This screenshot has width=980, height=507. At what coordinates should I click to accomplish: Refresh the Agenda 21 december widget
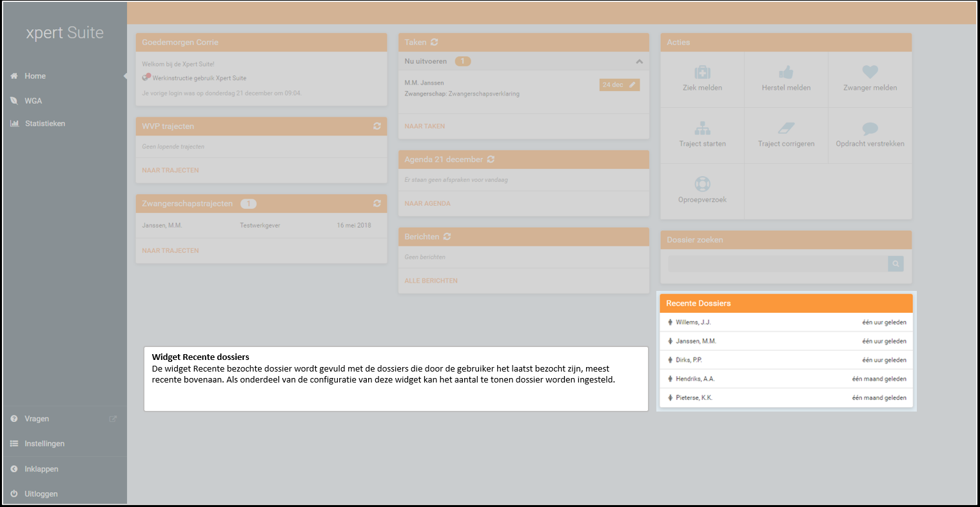pyautogui.click(x=491, y=159)
